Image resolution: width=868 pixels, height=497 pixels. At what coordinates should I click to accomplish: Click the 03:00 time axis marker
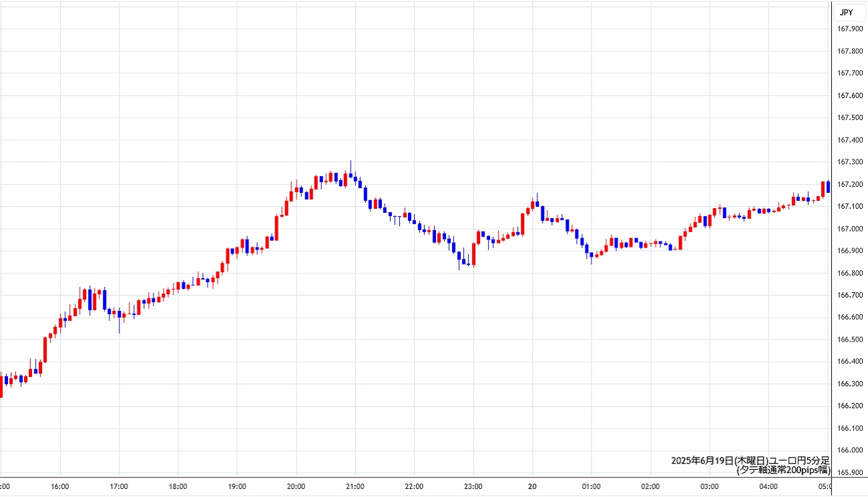tap(709, 486)
